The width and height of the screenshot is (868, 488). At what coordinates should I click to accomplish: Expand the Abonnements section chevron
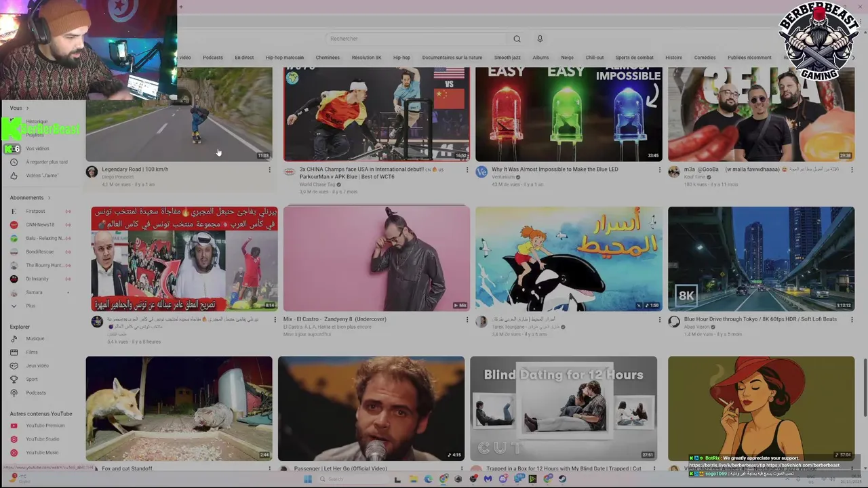click(x=49, y=198)
